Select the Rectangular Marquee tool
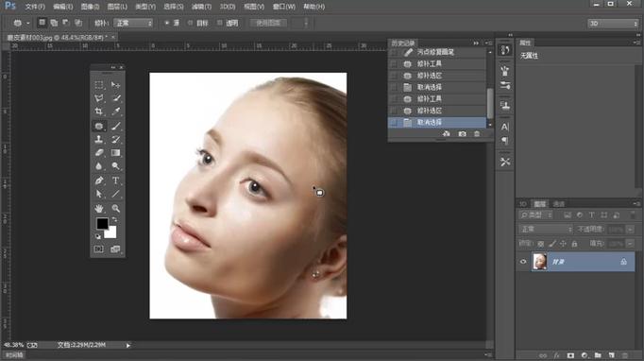The width and height of the screenshot is (644, 361). point(99,85)
